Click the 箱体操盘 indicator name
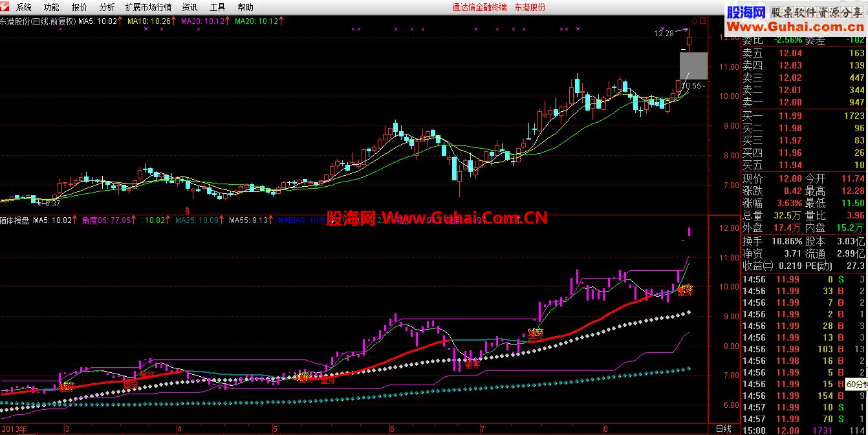This screenshot has height=435, width=868. (x=16, y=220)
